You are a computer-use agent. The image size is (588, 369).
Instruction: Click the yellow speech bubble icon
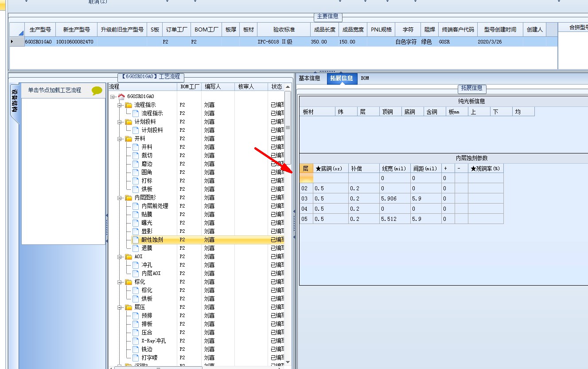pos(97,90)
